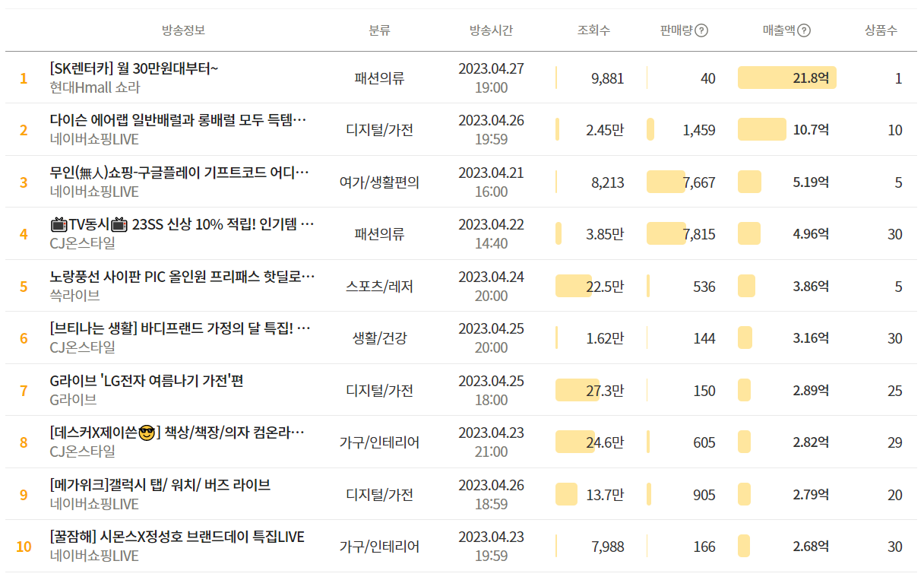Open the 무인(無人)쇼핑-구글플레이 기프트코드 broadcast
924x580 pixels.
(179, 173)
